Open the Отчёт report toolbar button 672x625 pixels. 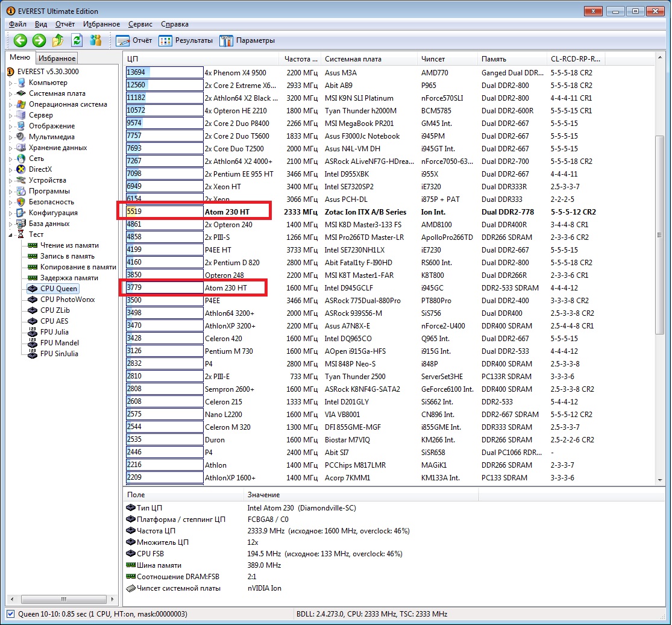pyautogui.click(x=134, y=40)
